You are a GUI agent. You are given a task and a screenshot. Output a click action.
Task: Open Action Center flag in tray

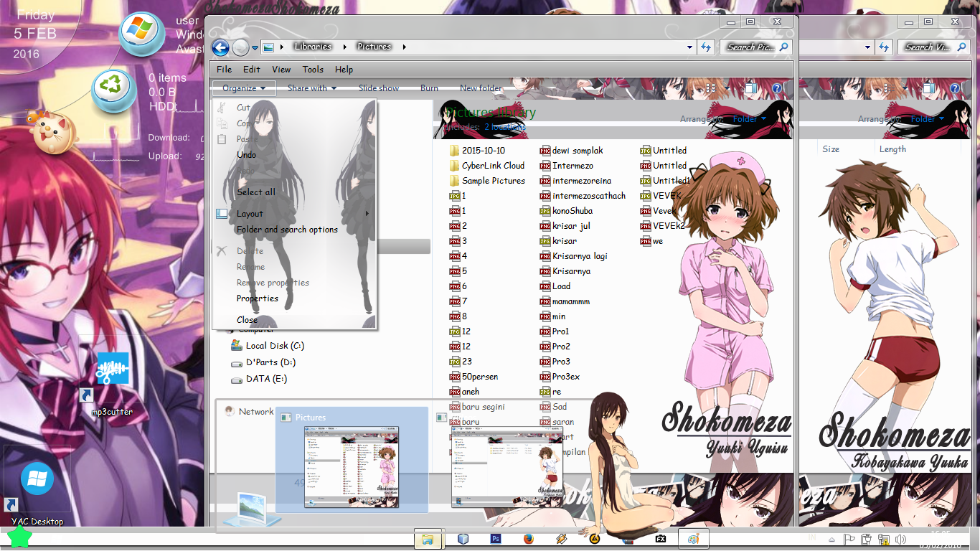click(x=849, y=540)
